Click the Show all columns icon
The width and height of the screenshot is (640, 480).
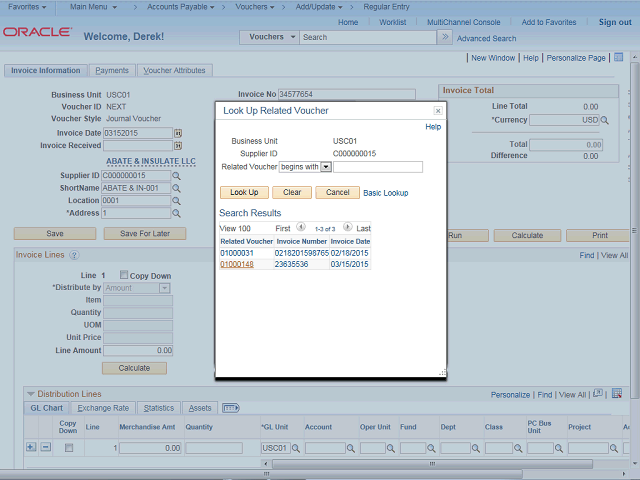pos(231,408)
